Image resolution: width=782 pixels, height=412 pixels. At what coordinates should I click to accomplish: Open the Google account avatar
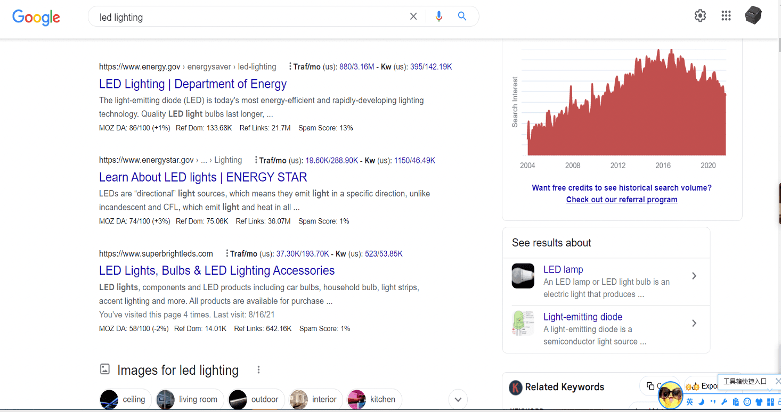click(x=753, y=15)
